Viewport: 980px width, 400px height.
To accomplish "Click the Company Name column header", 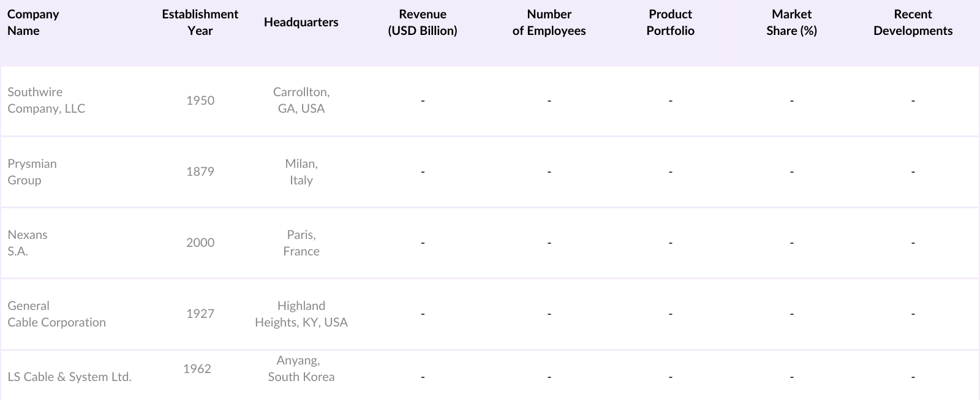I will (33, 23).
